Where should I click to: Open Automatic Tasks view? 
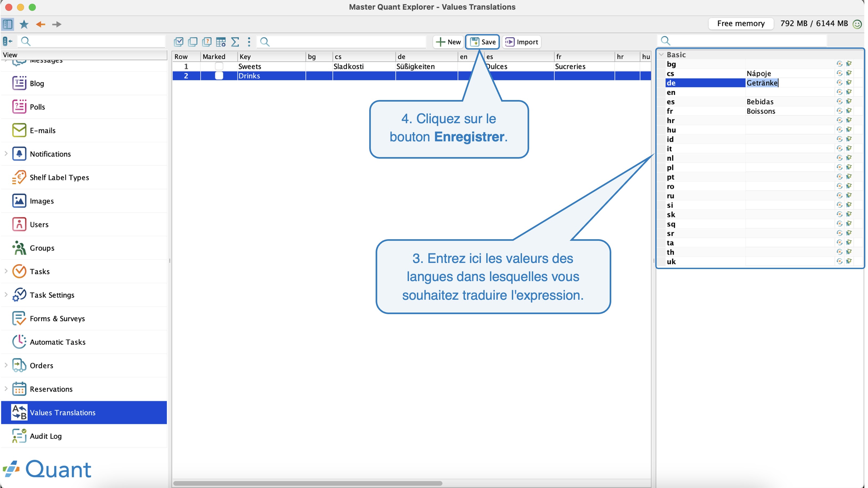[84, 342]
